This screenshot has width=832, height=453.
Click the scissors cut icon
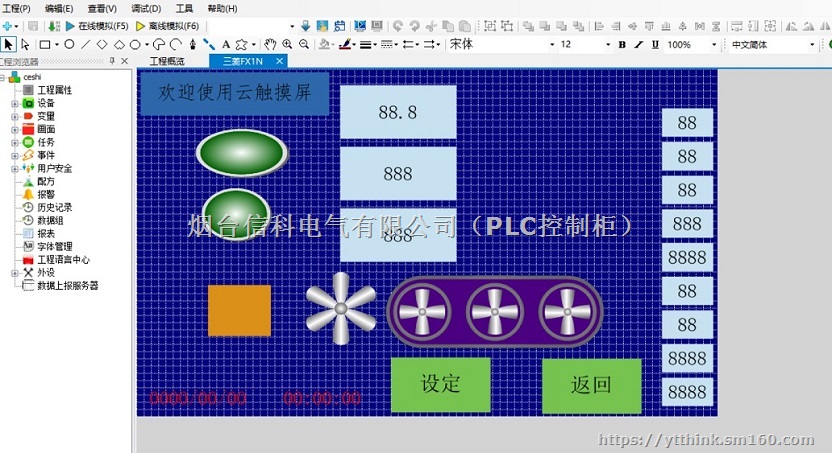(431, 26)
